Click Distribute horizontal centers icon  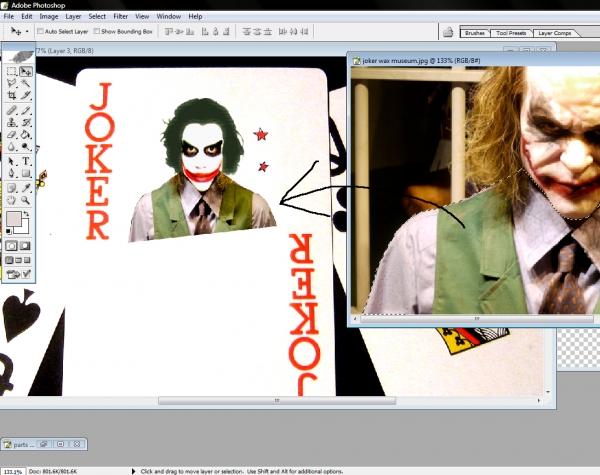(x=293, y=32)
